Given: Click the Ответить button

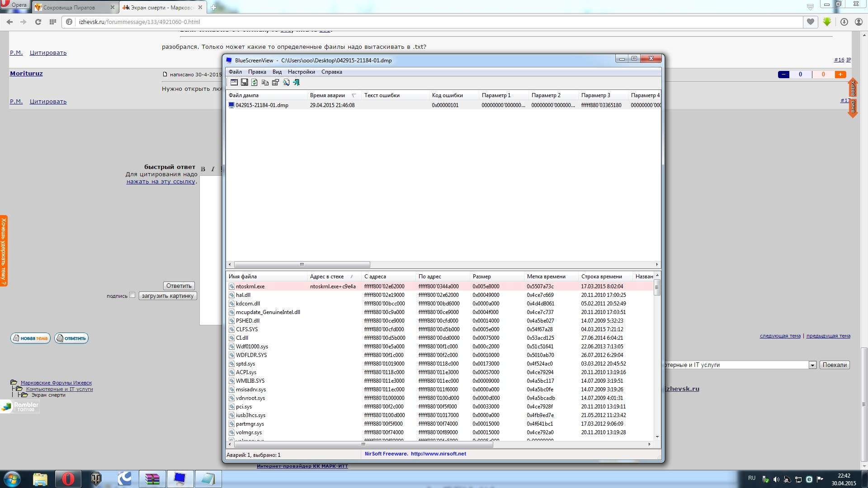Looking at the screenshot, I should point(179,286).
